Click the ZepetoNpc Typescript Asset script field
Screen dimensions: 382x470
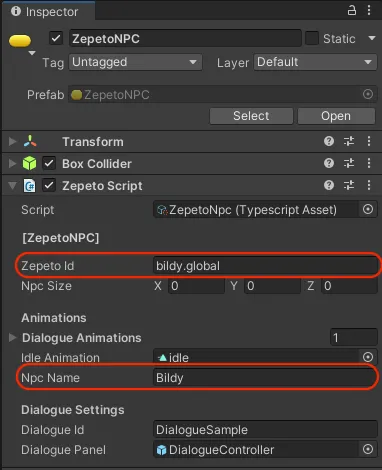coord(256,210)
